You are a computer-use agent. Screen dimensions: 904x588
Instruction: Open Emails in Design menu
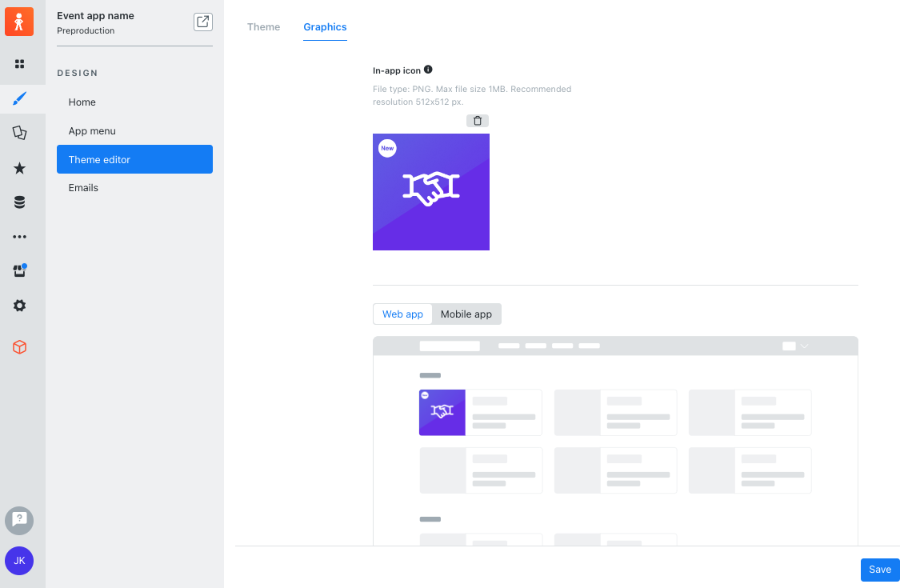134,188
